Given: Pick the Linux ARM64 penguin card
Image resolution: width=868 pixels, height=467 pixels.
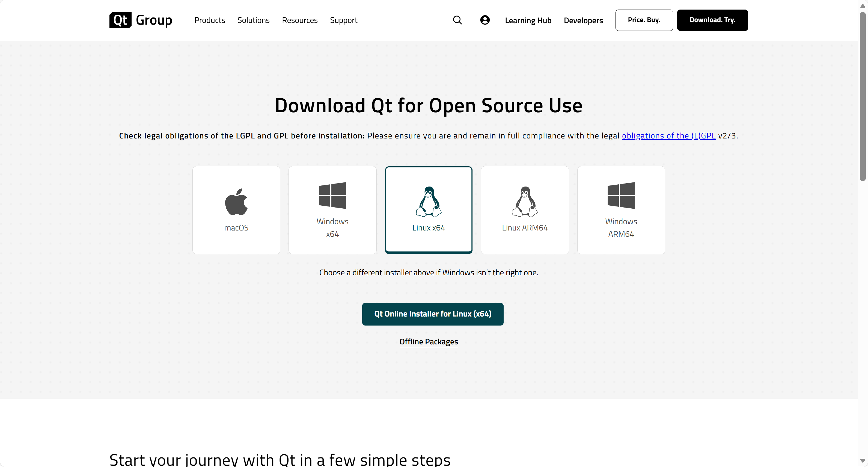Looking at the screenshot, I should [525, 210].
